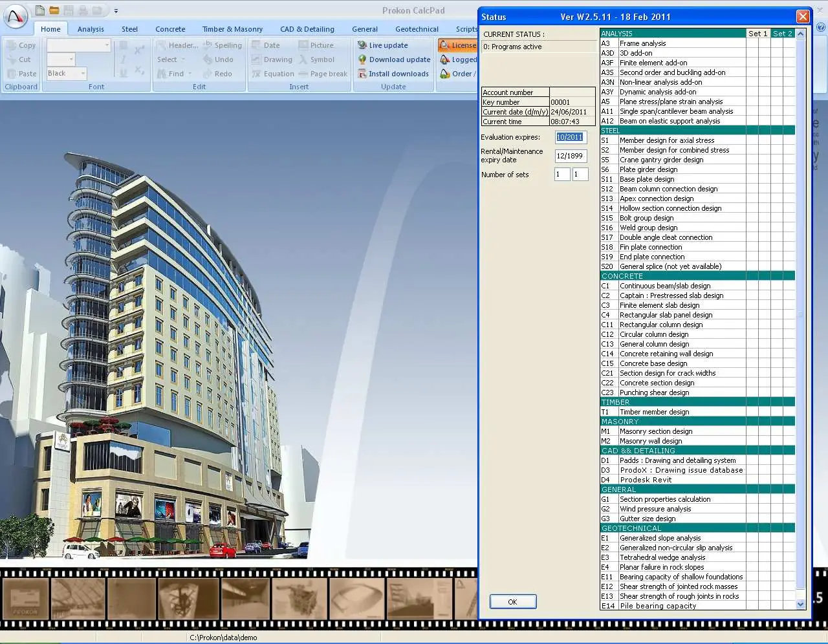Click the Rental/Maintenance expiry date field
The image size is (828, 644).
click(571, 156)
